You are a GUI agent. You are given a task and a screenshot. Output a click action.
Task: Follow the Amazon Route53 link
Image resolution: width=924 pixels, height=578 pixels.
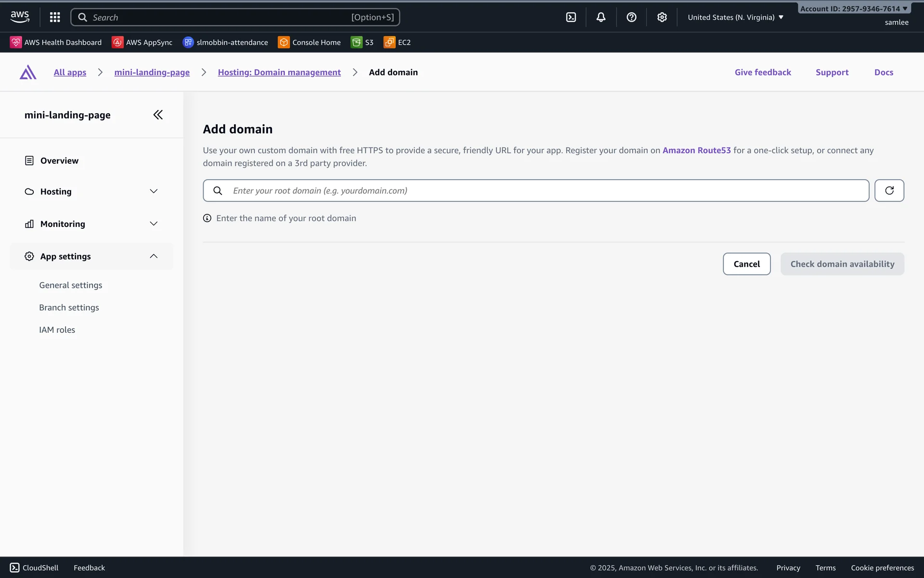[x=696, y=150]
